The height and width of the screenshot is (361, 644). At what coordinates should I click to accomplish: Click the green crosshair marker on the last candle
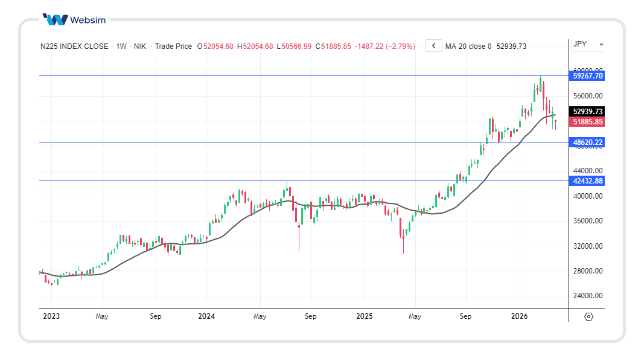tap(552, 115)
